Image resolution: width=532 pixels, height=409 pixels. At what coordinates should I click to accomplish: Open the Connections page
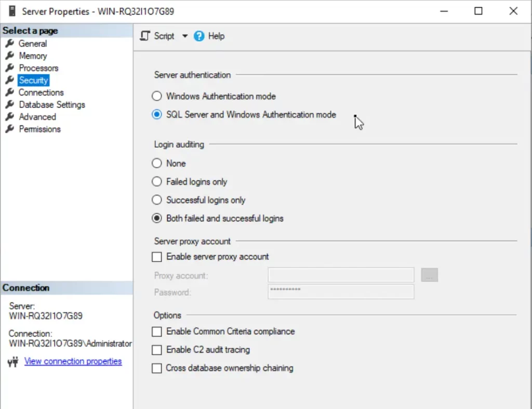click(41, 93)
